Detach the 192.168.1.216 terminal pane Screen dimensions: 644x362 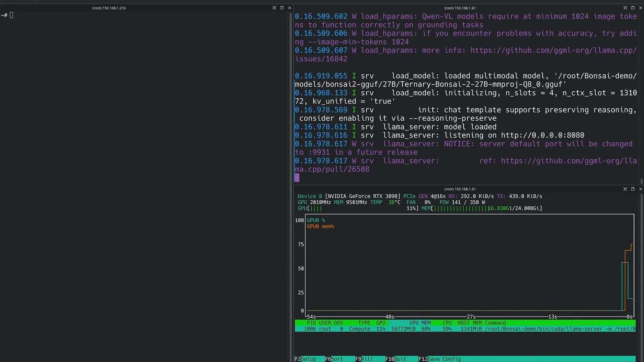tap(282, 8)
